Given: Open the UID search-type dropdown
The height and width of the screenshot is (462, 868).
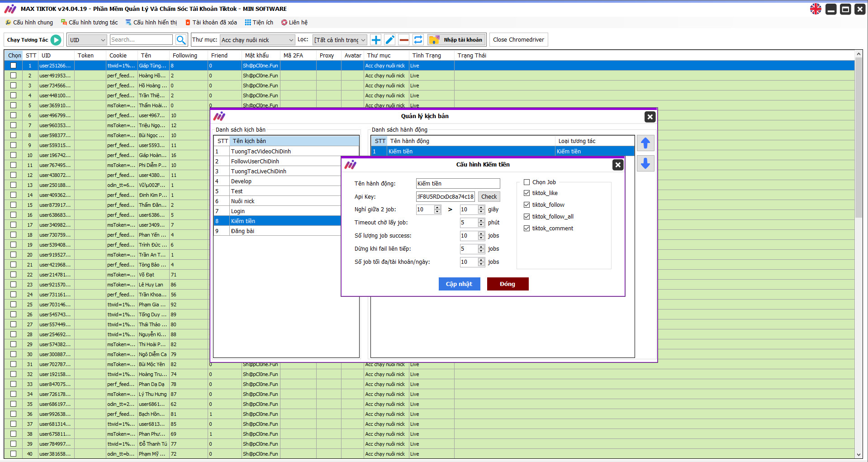Looking at the screenshot, I should [87, 40].
